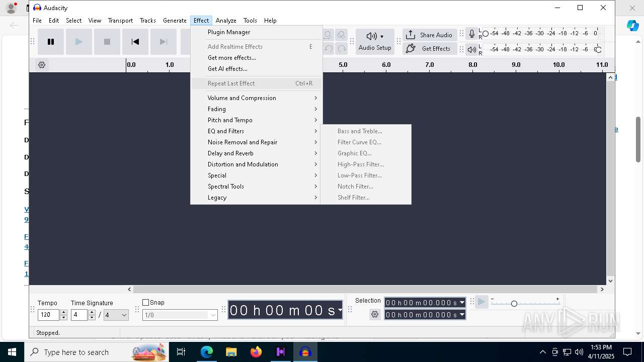Screen dimensions: 644x362
Task: Click the horizontal scrollbar in track area
Action: pos(365,289)
